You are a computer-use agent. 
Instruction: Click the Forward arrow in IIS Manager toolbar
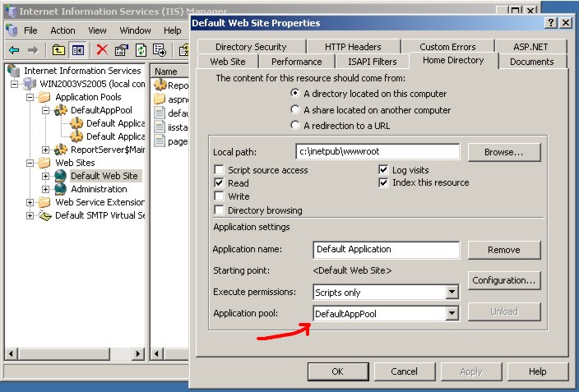click(x=33, y=50)
